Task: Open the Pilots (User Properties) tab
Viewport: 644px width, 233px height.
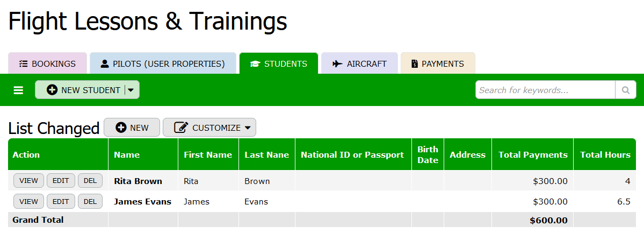Action: click(163, 64)
